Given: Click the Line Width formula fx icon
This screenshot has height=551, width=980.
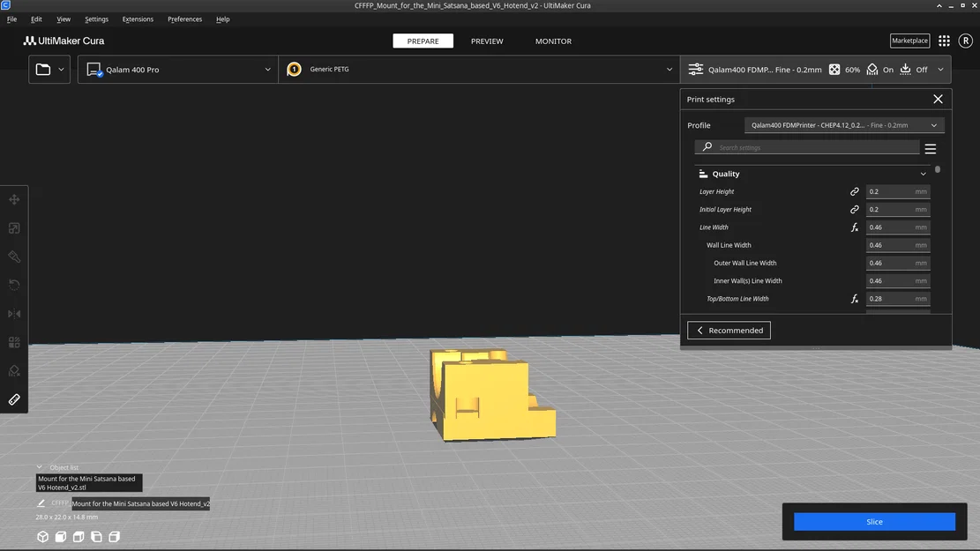Looking at the screenshot, I should (x=855, y=227).
